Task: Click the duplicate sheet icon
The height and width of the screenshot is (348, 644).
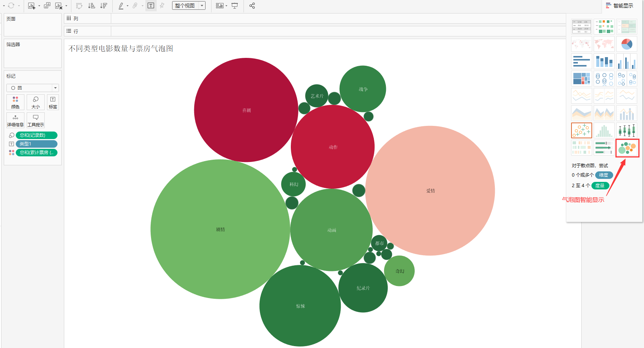Action: tap(47, 6)
